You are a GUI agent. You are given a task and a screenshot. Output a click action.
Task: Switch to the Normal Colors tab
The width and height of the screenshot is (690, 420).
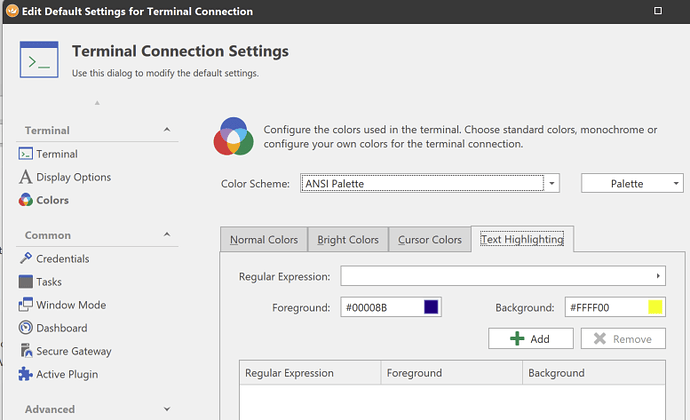pyautogui.click(x=264, y=240)
